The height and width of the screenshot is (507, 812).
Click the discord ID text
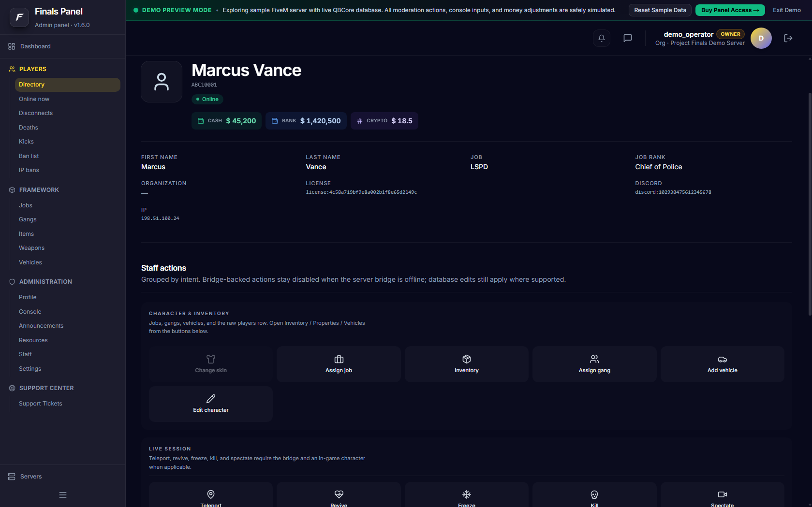673,192
